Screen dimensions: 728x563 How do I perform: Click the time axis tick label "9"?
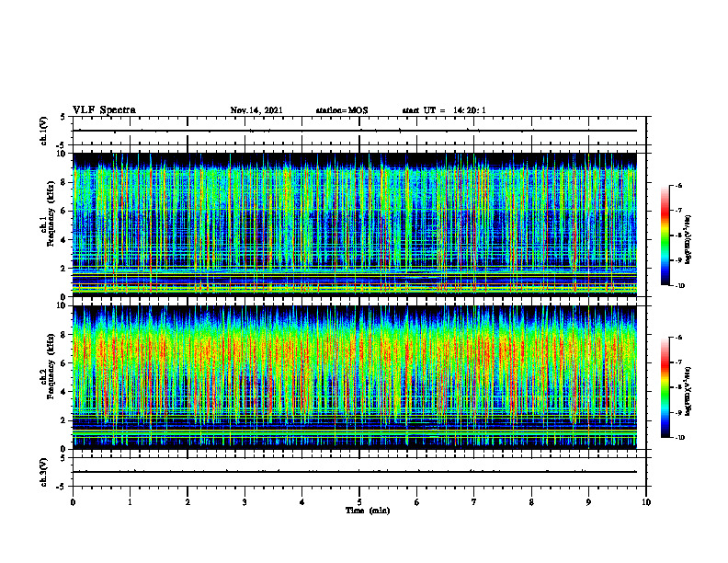coord(588,502)
